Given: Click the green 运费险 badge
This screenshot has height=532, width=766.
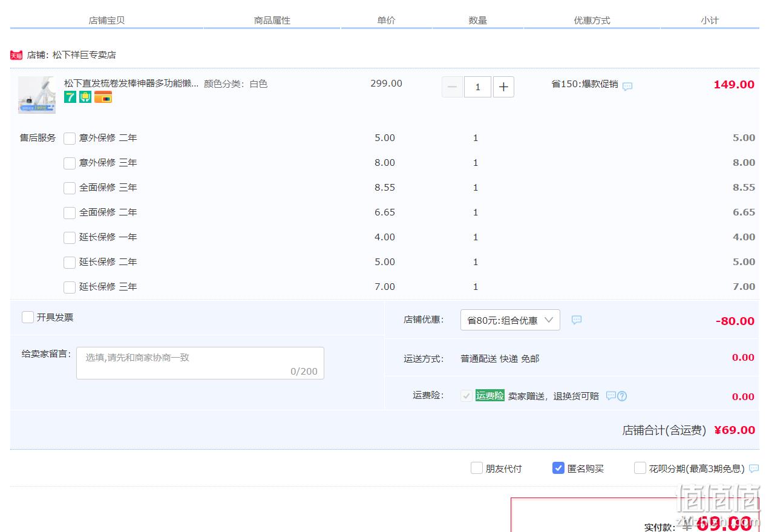Looking at the screenshot, I should coord(489,396).
